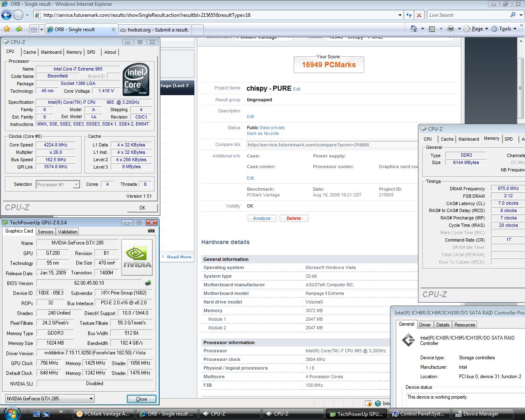Click the Forward navigation arrow in Internet Explorer

(x=18, y=15)
